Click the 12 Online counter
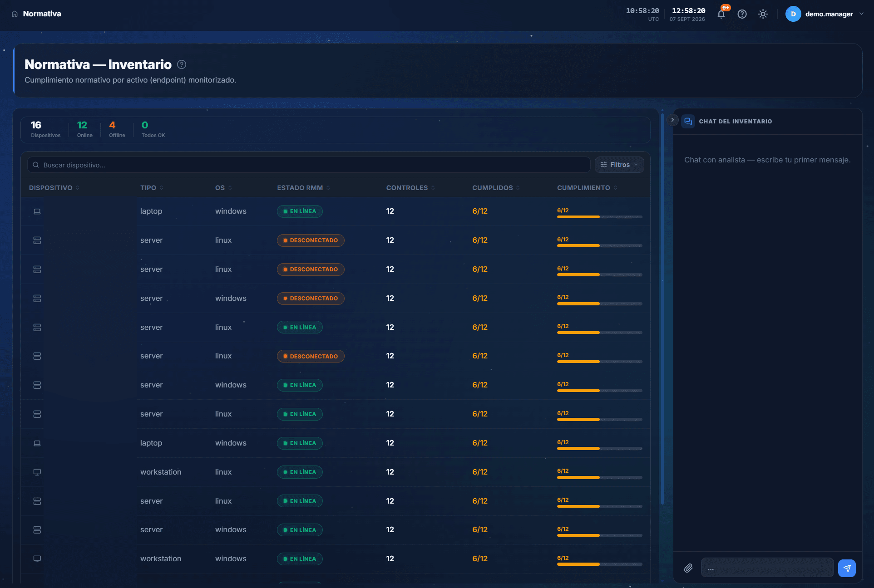 coord(84,129)
